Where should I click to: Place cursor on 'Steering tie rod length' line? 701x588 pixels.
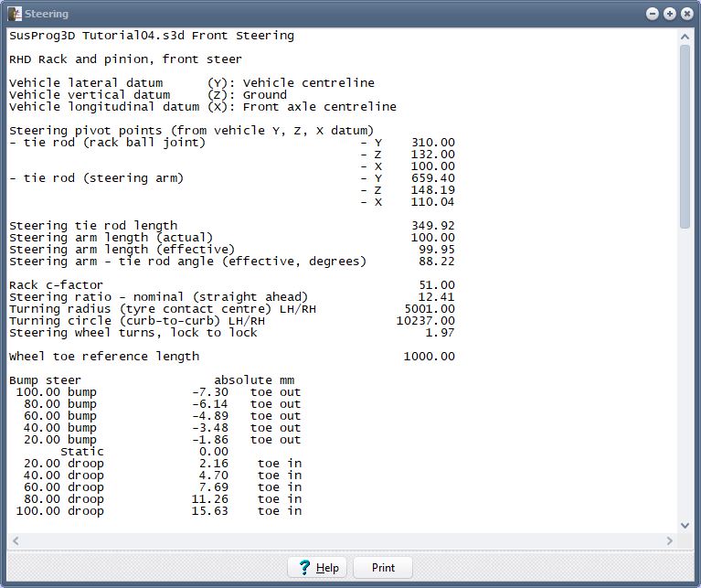click(x=93, y=226)
